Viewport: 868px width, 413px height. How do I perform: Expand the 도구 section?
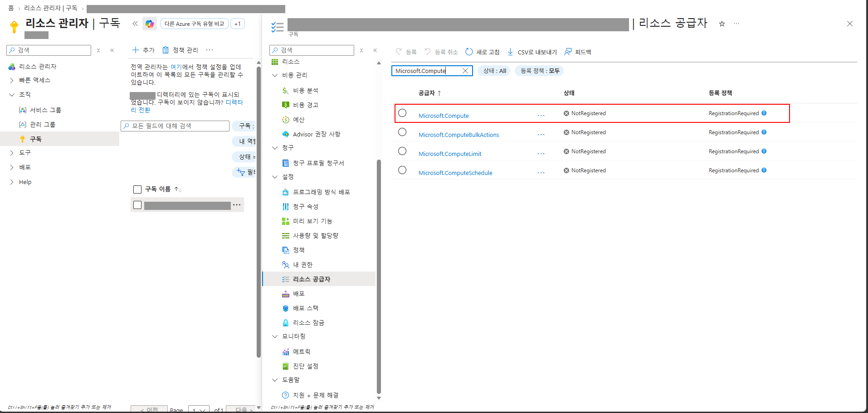coord(12,153)
